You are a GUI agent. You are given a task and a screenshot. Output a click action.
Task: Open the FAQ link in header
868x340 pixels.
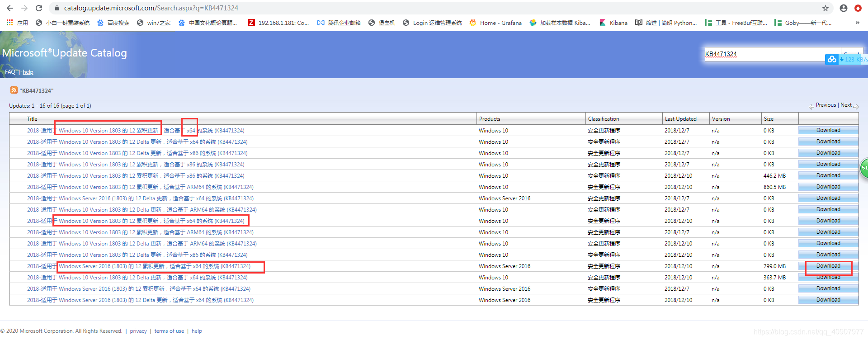pos(10,72)
